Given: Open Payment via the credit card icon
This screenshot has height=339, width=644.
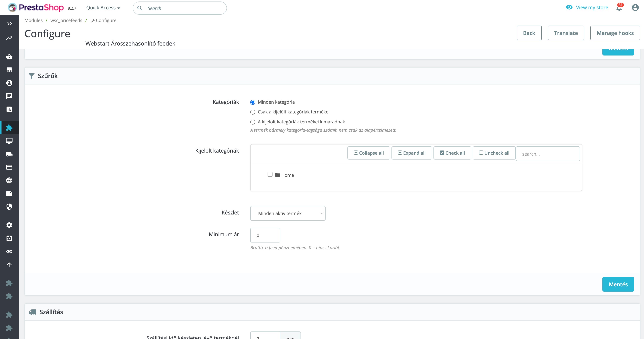Looking at the screenshot, I should pos(9,167).
